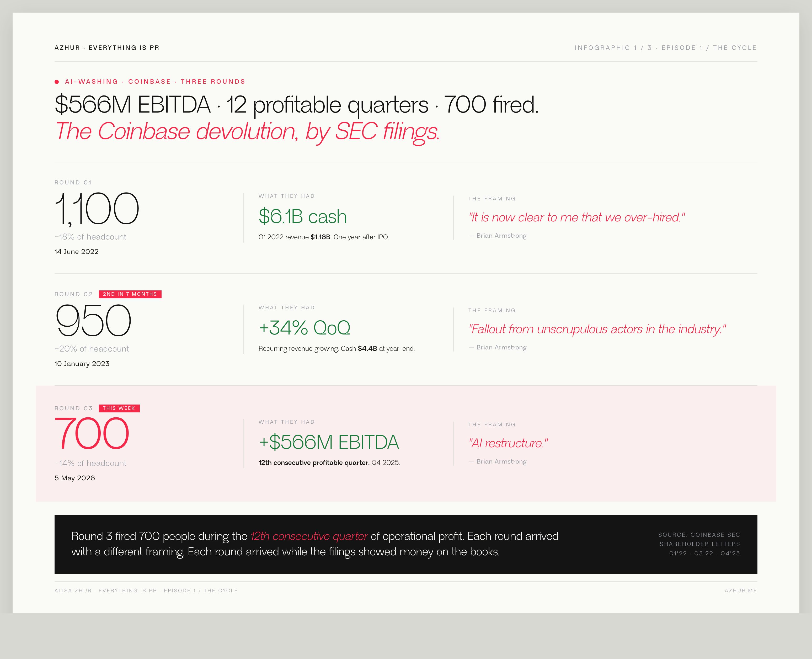Click the date '5 May 2026'
The height and width of the screenshot is (659, 812).
point(74,478)
